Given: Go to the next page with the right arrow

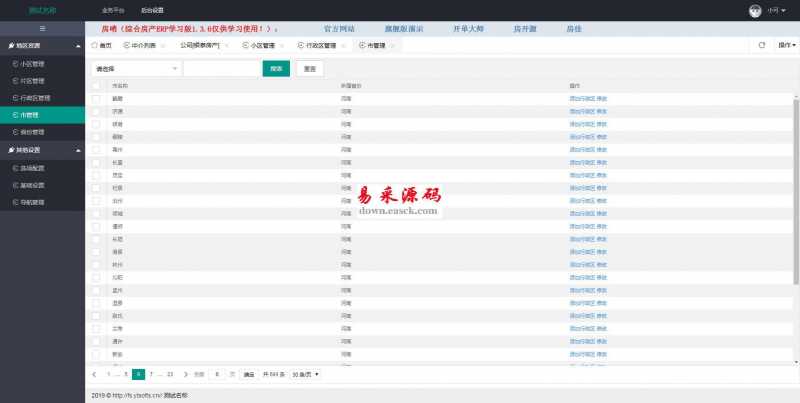Looking at the screenshot, I should [185, 374].
